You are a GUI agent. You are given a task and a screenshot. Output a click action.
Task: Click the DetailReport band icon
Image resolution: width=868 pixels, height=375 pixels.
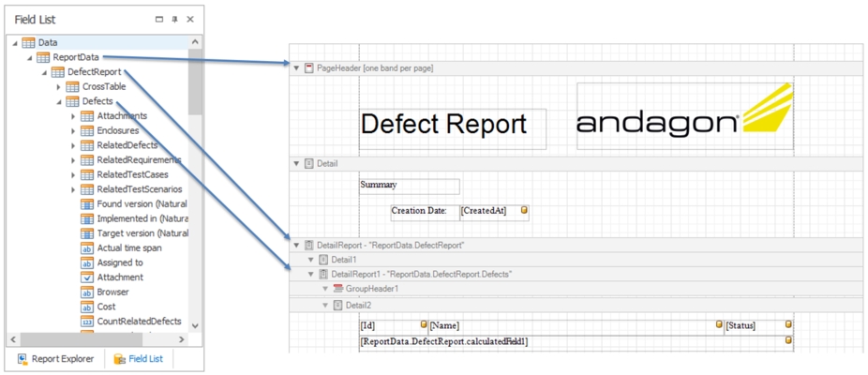(x=309, y=245)
